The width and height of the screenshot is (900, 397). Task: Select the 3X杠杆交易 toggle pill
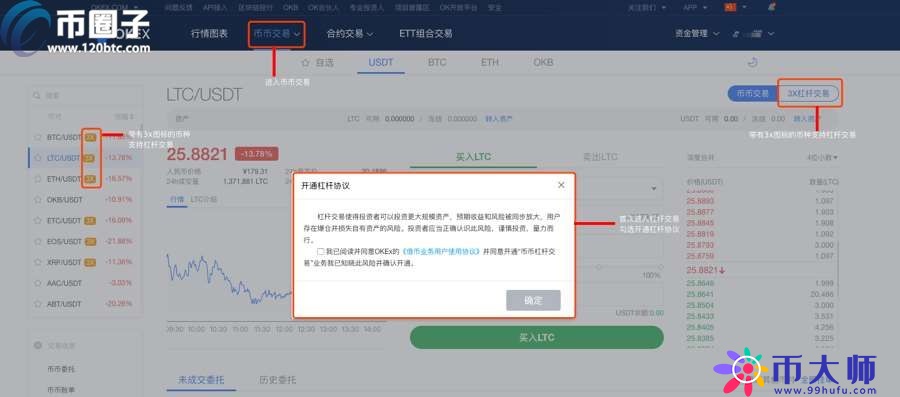(x=808, y=94)
